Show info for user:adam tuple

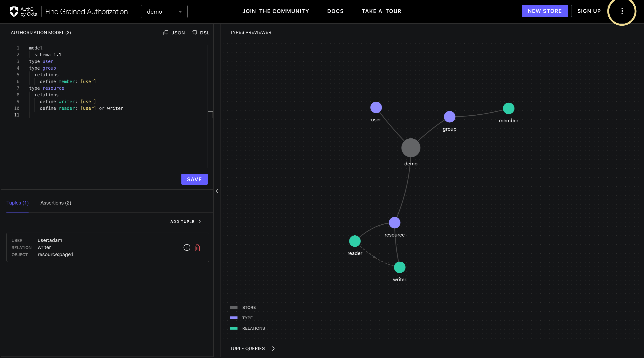(187, 247)
